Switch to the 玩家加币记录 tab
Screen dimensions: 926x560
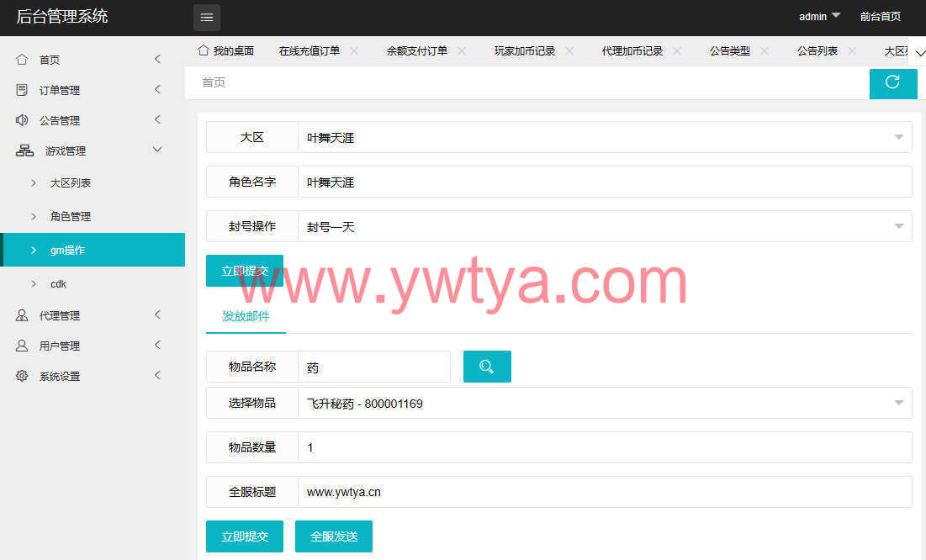pos(525,50)
